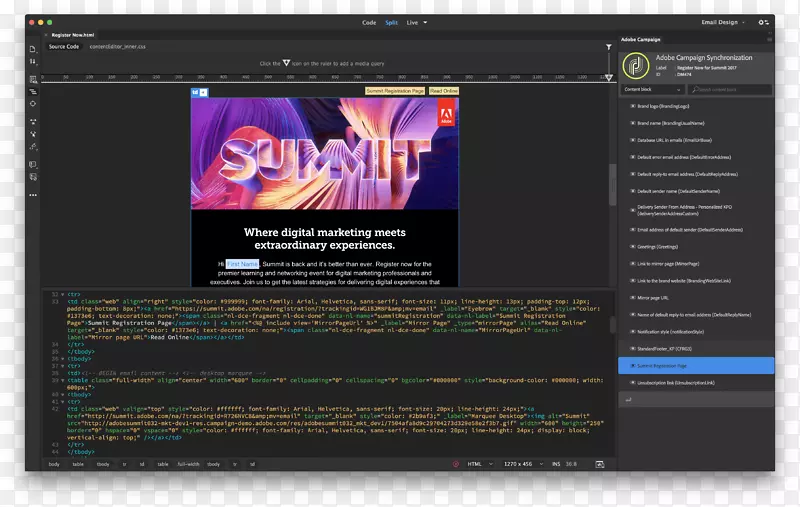Click the Source Code button
This screenshot has height=507, width=800.
[63, 46]
